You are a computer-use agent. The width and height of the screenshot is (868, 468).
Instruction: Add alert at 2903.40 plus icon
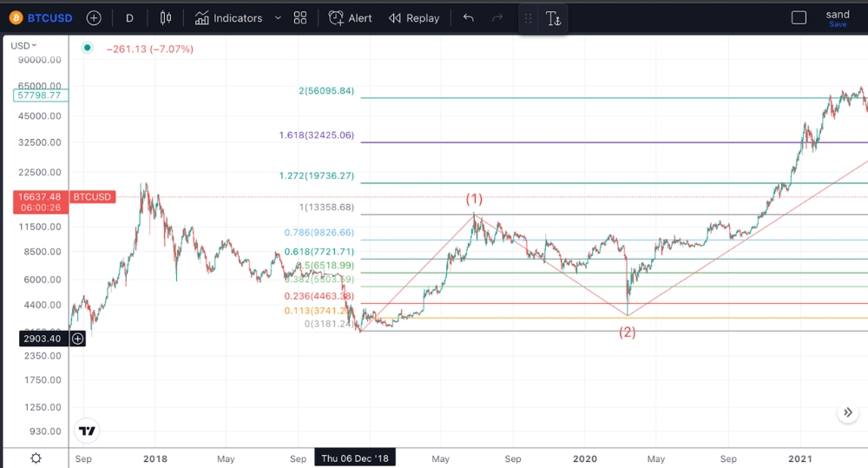(x=78, y=339)
